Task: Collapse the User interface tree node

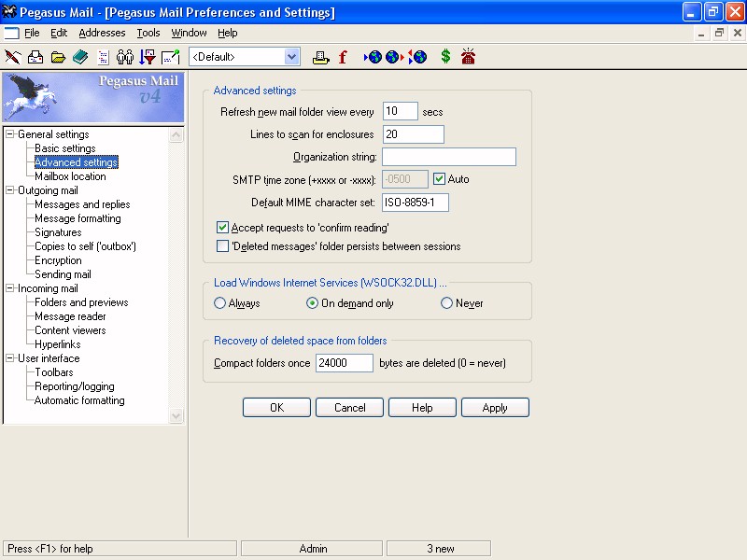Action: pyautogui.click(x=9, y=358)
